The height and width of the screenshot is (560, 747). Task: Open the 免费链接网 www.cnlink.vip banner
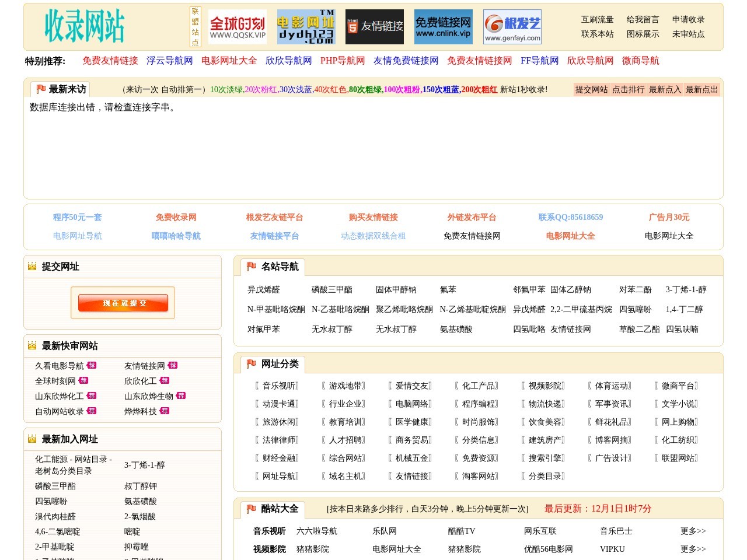(442, 26)
